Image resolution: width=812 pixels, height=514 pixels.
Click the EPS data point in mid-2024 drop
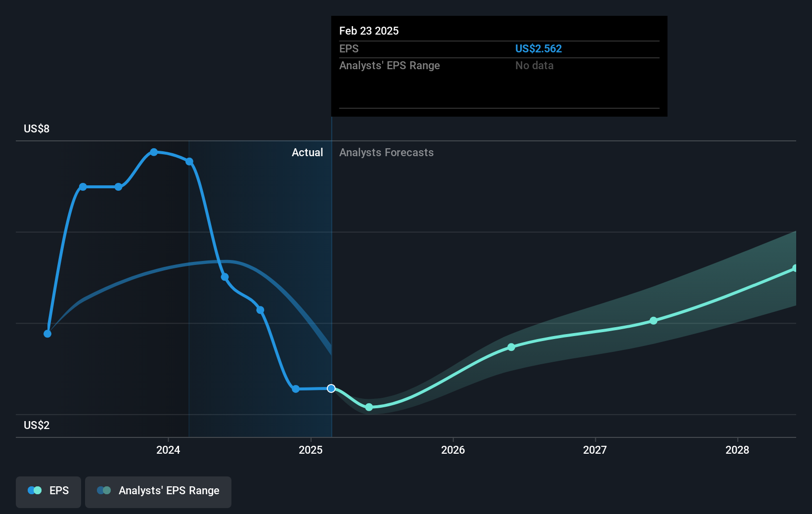click(x=225, y=277)
